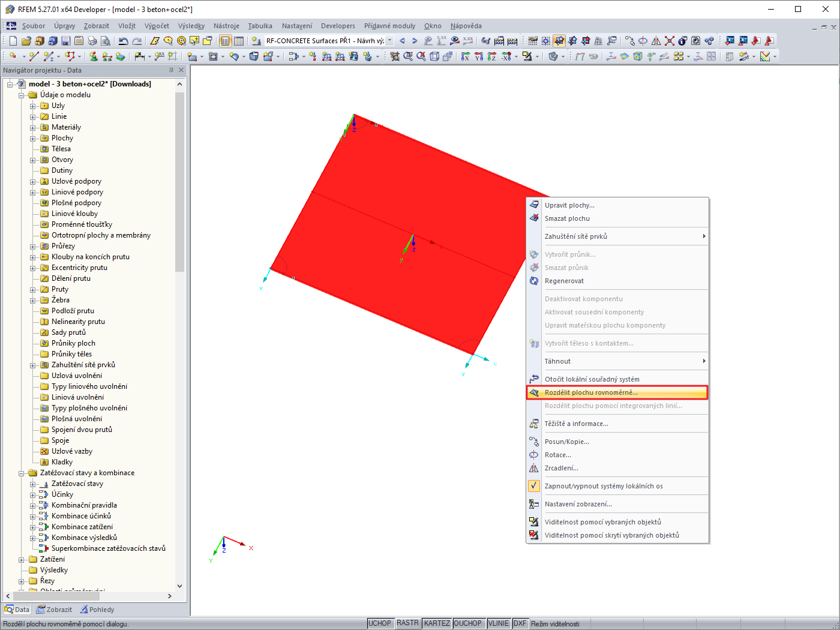Start the new line drawing tool
The height and width of the screenshot is (630, 840).
34,56
